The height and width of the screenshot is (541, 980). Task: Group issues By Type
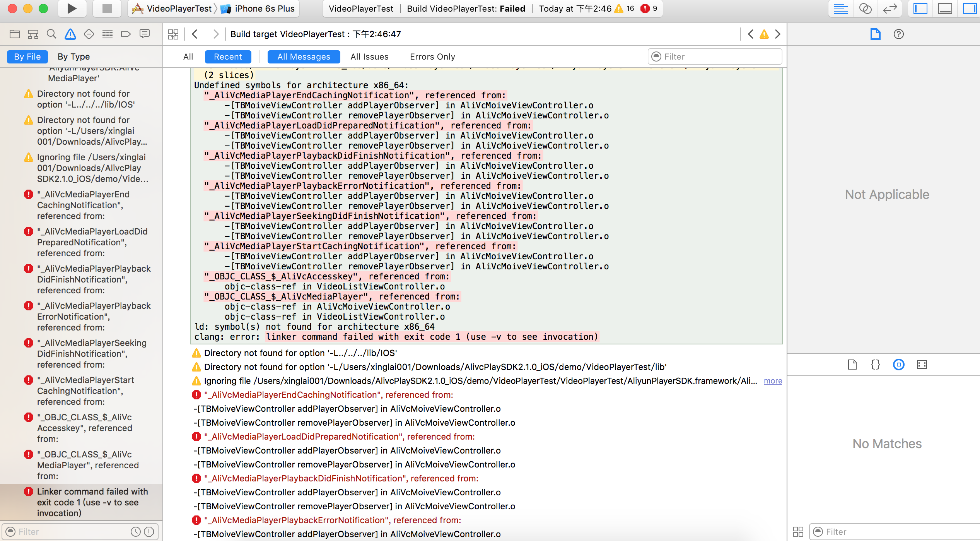pyautogui.click(x=73, y=56)
